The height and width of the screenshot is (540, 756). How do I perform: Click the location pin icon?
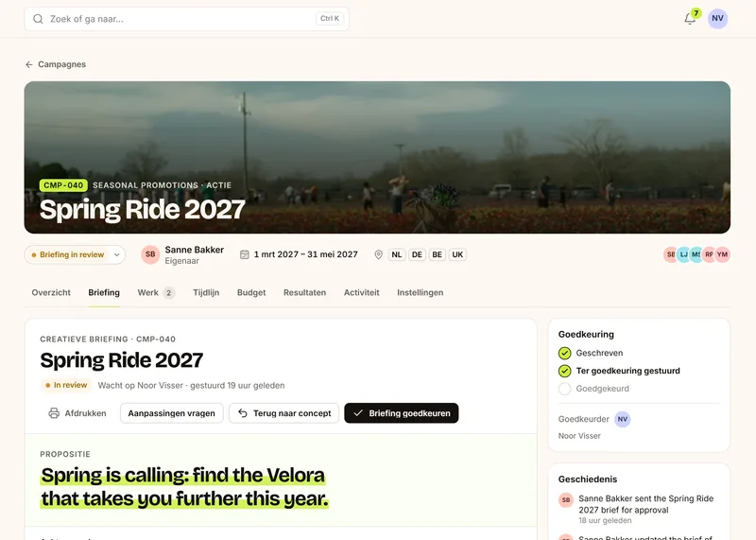379,254
